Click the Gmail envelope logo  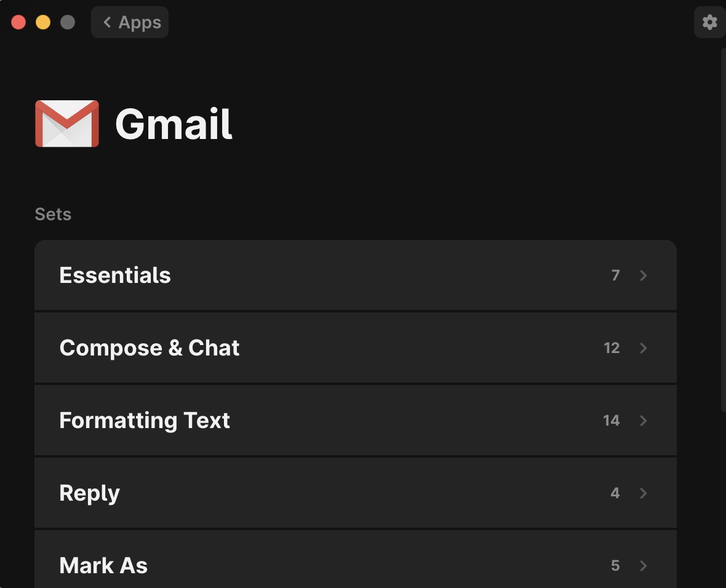coord(67,124)
